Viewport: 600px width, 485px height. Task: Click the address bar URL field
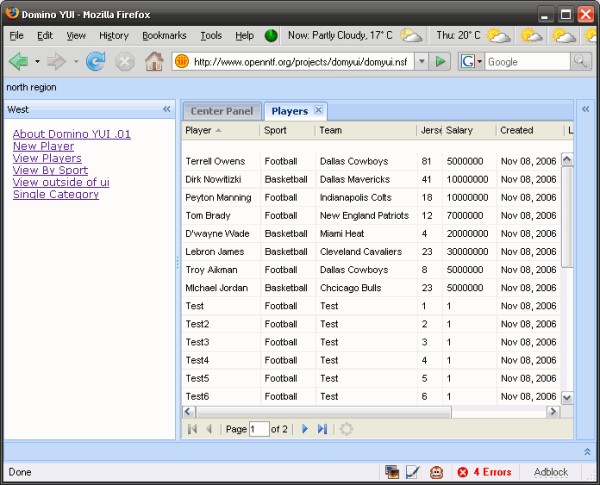(300, 61)
